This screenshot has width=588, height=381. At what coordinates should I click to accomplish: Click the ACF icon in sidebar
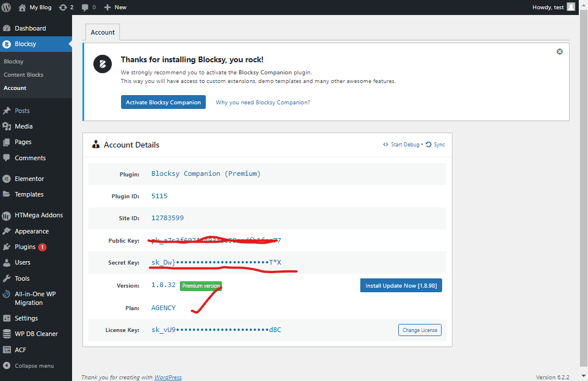(x=7, y=350)
